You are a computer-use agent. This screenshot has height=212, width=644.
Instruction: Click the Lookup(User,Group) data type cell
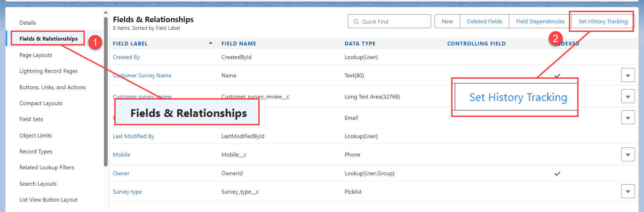click(x=369, y=173)
